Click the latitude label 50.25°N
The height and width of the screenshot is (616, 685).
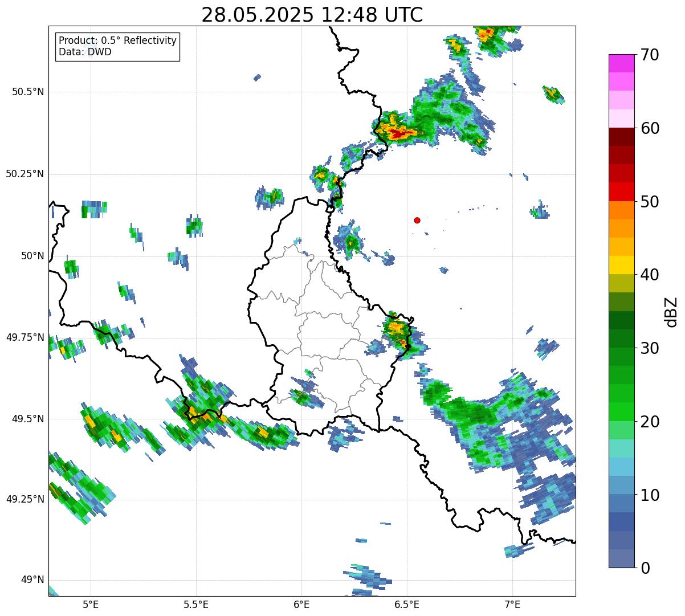pos(25,174)
